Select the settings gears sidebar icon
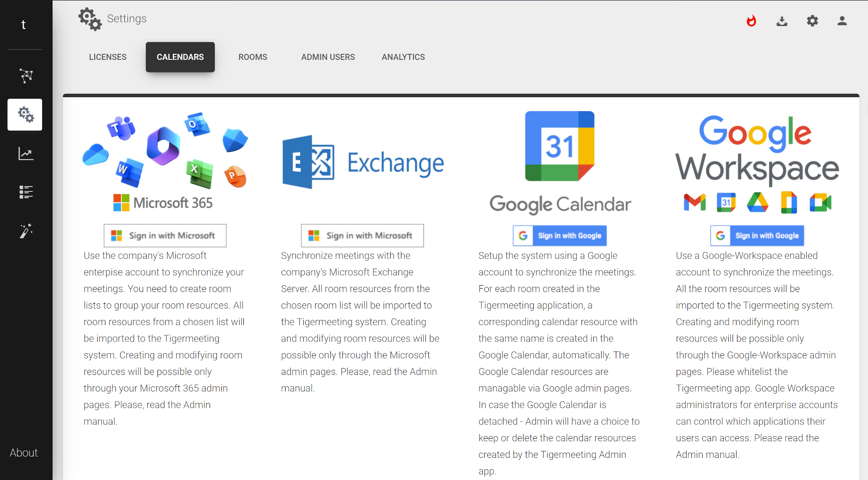Image resolution: width=868 pixels, height=480 pixels. (25, 115)
